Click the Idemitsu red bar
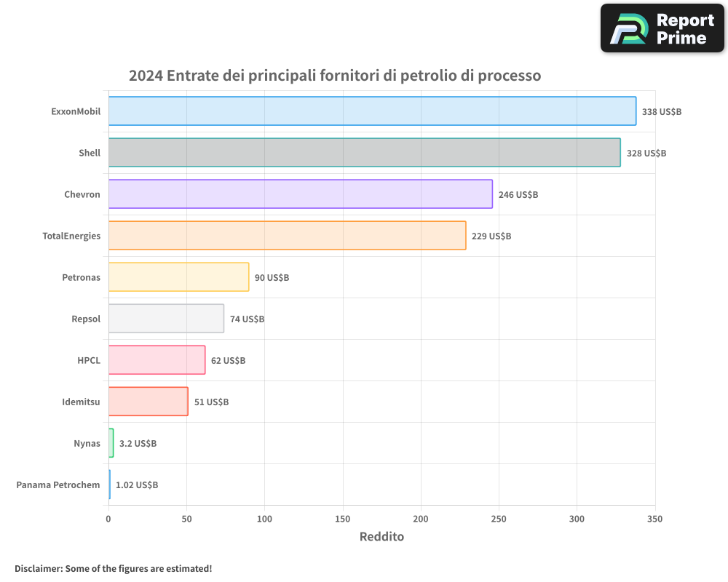728x582 pixels. tap(149, 402)
